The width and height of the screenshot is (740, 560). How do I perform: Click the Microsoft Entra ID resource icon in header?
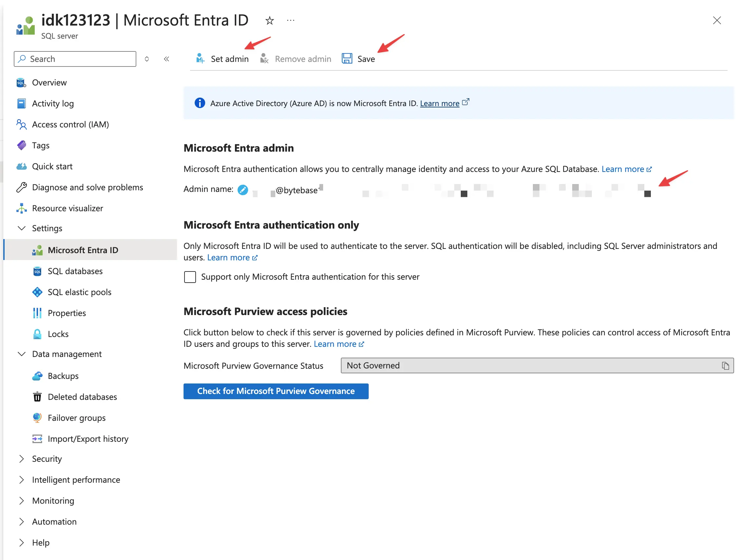(x=26, y=25)
